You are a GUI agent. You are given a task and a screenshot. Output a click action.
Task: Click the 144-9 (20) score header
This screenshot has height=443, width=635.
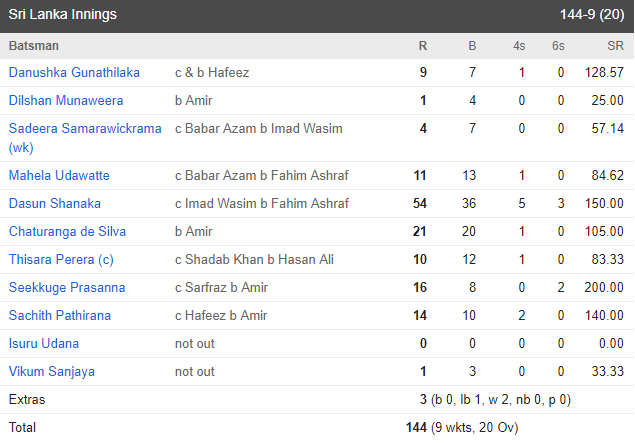click(x=592, y=15)
